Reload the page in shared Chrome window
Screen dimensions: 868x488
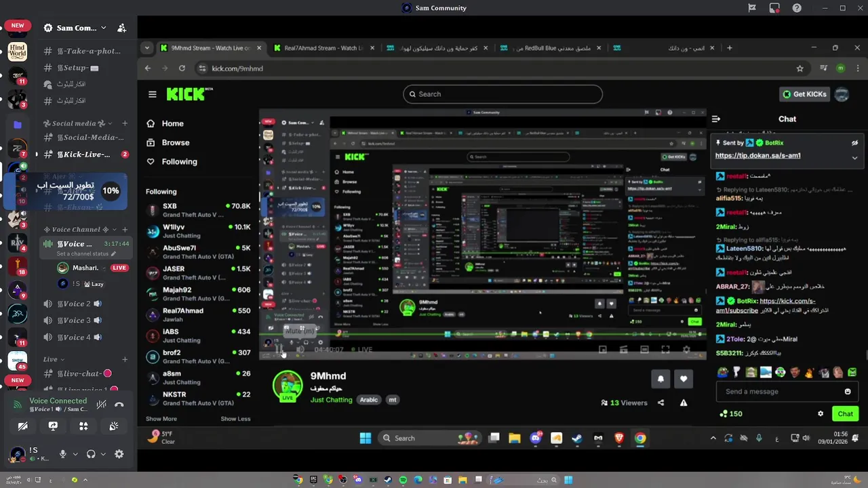[x=182, y=68]
